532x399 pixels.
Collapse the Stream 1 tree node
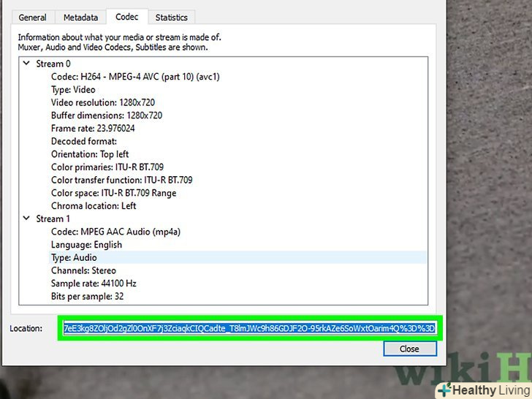(26, 218)
